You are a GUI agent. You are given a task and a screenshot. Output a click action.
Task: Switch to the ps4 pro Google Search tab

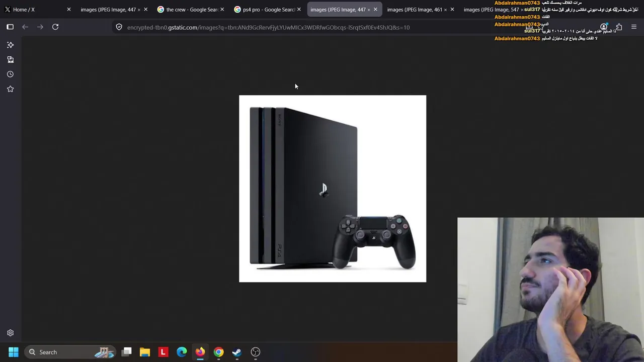pyautogui.click(x=267, y=10)
